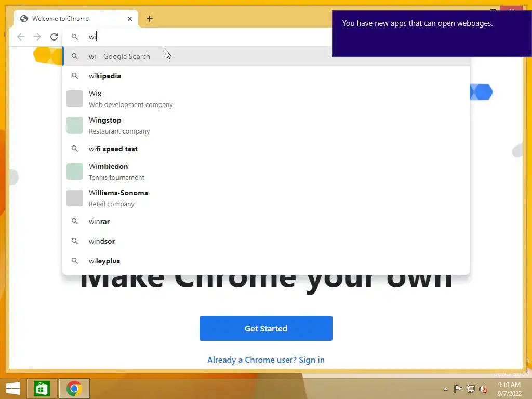Close the Welcome to Chrome tab
532x399 pixels.
pyautogui.click(x=130, y=19)
